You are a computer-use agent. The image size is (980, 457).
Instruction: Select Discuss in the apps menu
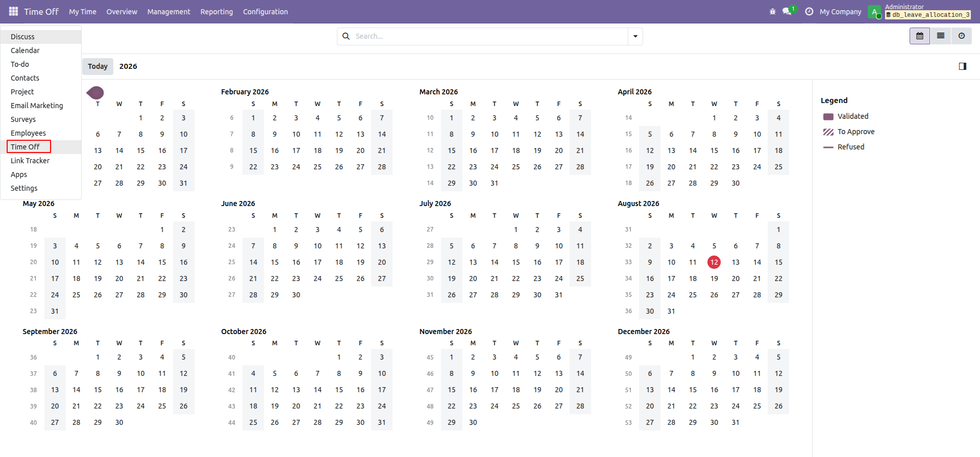tap(41, 37)
